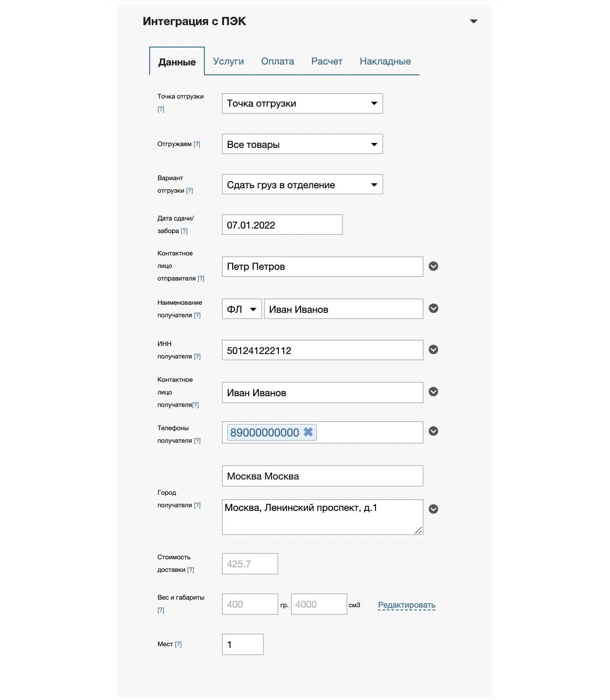The width and height of the screenshot is (610, 700).
Task: Open the ФЛ recipient type dropdown
Action: click(242, 309)
